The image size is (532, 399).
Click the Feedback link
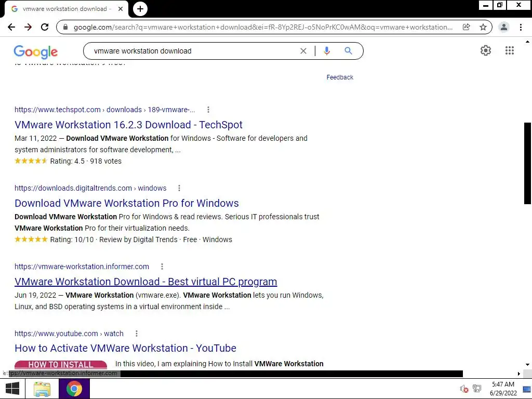click(x=340, y=77)
